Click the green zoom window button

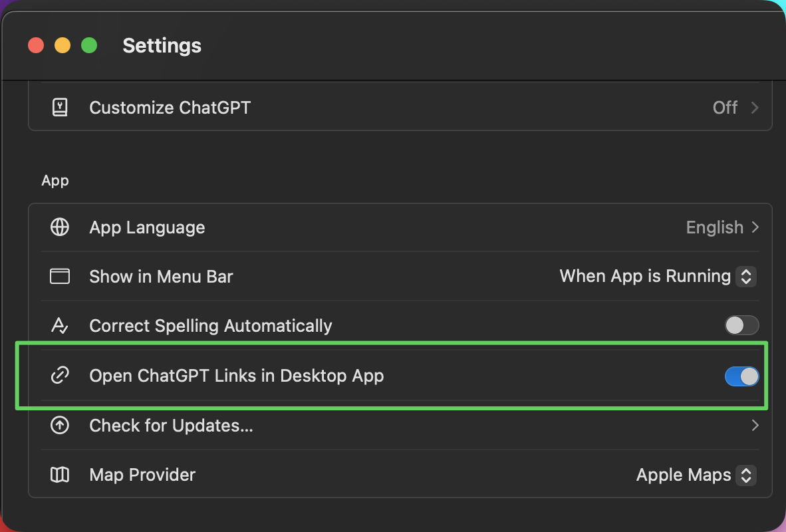[x=89, y=46]
